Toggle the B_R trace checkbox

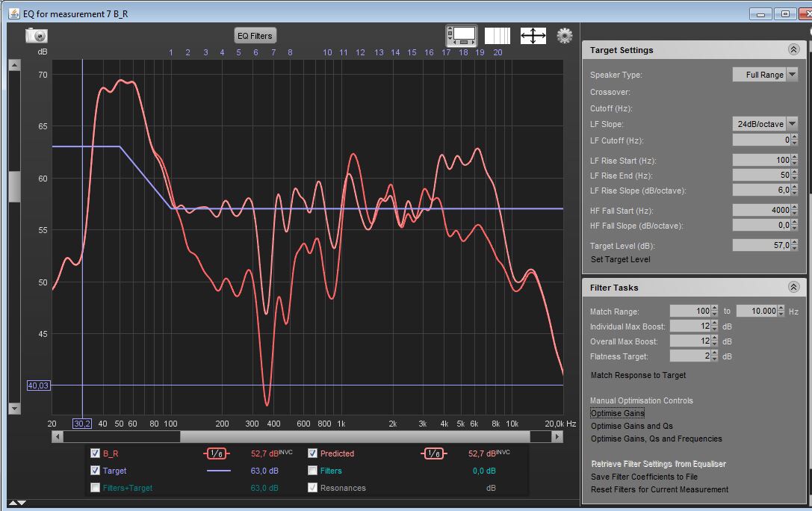click(x=96, y=453)
